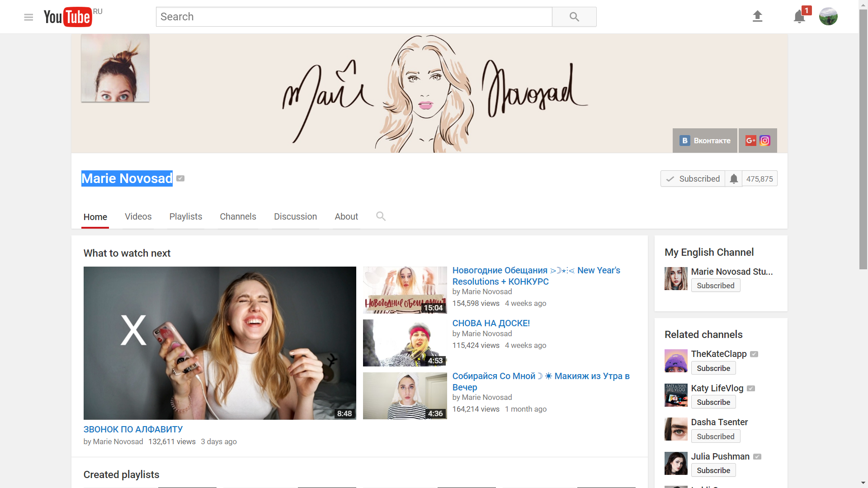Click verified badge next to Katy LifeVlog
This screenshot has width=868, height=488.
[751, 389]
